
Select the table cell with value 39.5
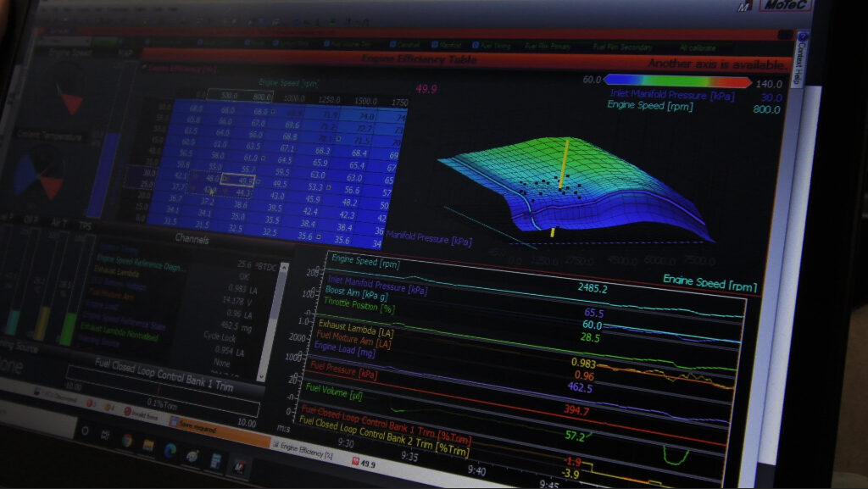275,208
